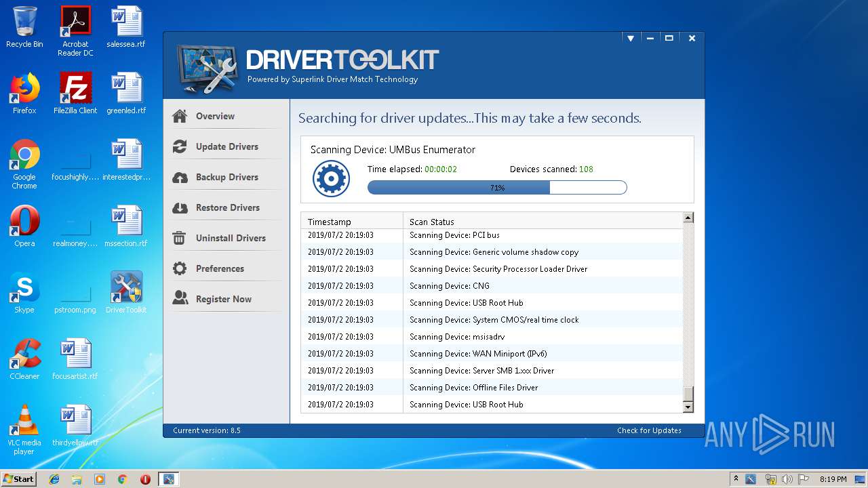Click the 'Current version: 8.5' status text

(x=207, y=430)
